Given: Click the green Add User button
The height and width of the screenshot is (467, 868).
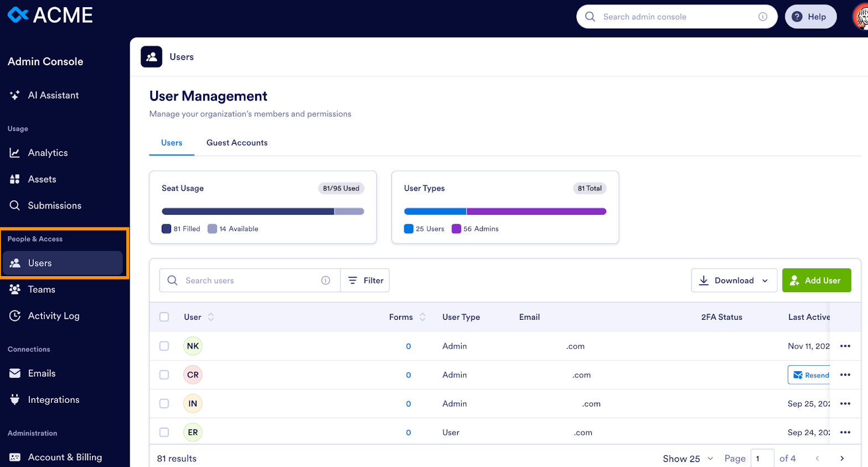Looking at the screenshot, I should click(816, 281).
